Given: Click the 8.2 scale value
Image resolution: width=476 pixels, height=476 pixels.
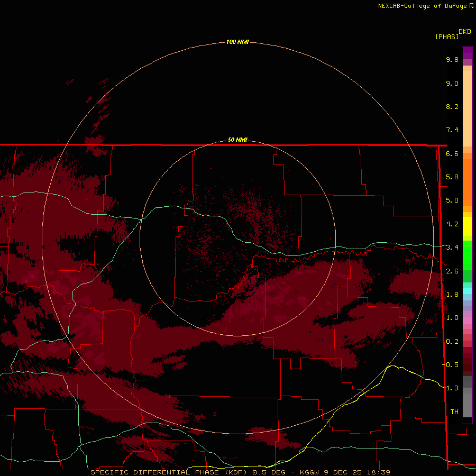Looking at the screenshot, I should click(x=452, y=106).
